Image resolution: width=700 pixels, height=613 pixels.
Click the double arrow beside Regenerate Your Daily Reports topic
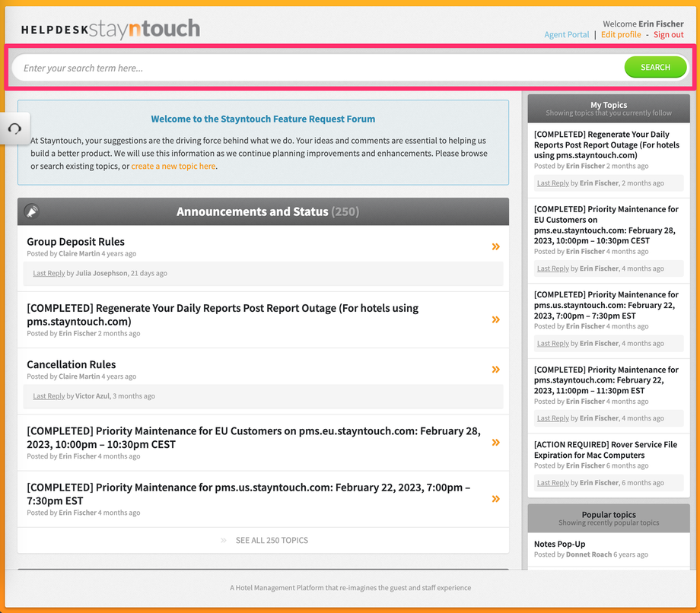coord(495,319)
